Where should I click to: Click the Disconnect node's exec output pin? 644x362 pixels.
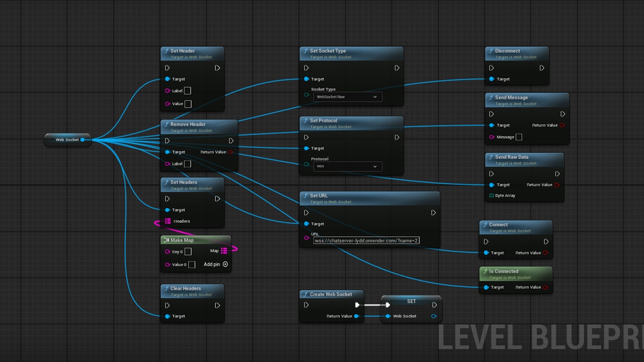(x=542, y=68)
